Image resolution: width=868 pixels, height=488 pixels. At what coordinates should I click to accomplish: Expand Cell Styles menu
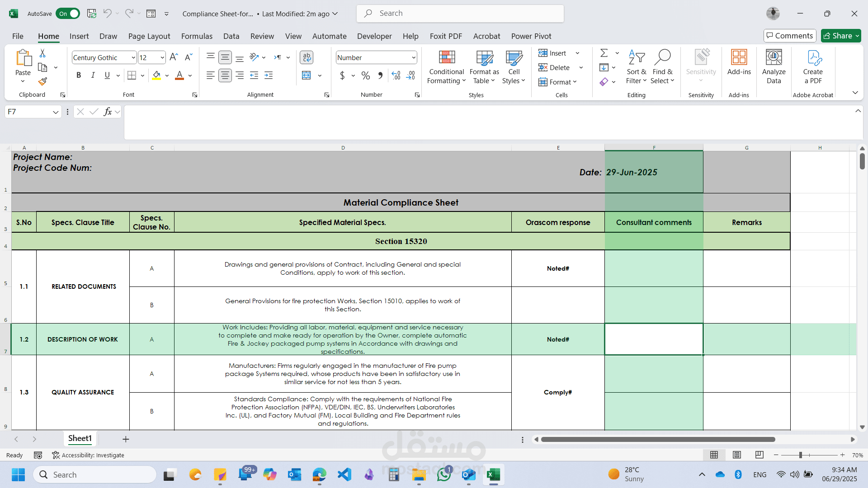click(x=514, y=66)
